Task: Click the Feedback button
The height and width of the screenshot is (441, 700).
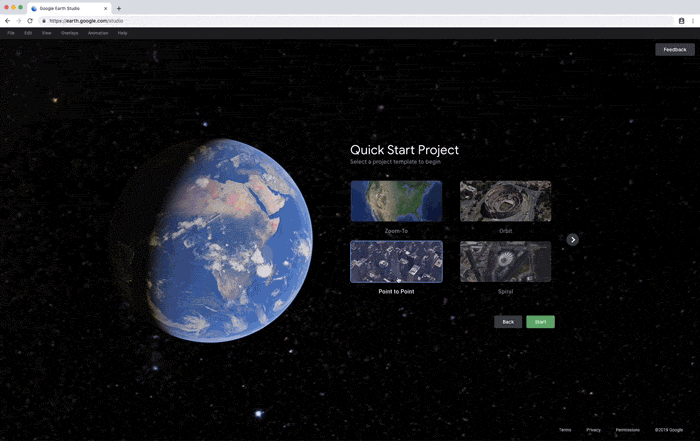Action: 675,50
